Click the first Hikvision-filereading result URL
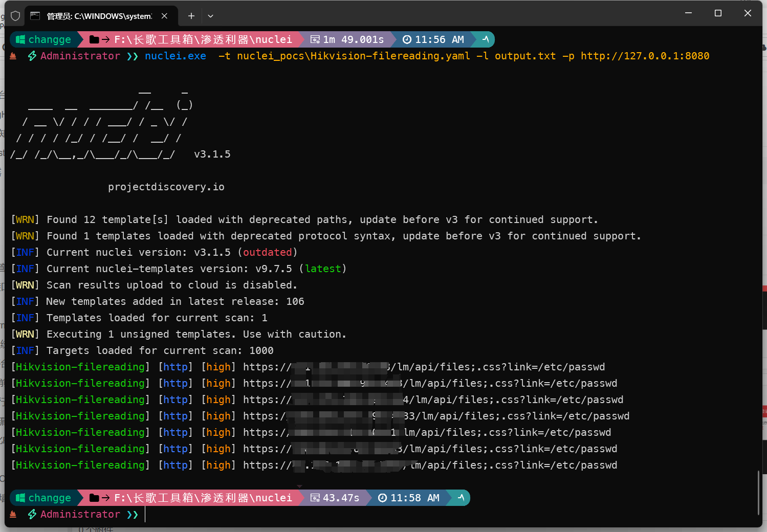767x532 pixels. (424, 367)
